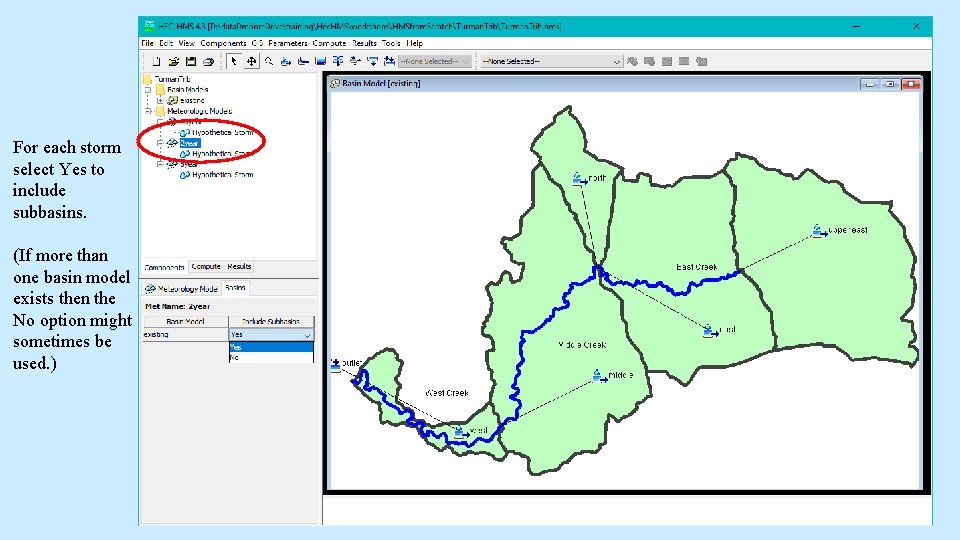Click the Basin Model column header
This screenshot has width=960, height=540.
click(186, 321)
